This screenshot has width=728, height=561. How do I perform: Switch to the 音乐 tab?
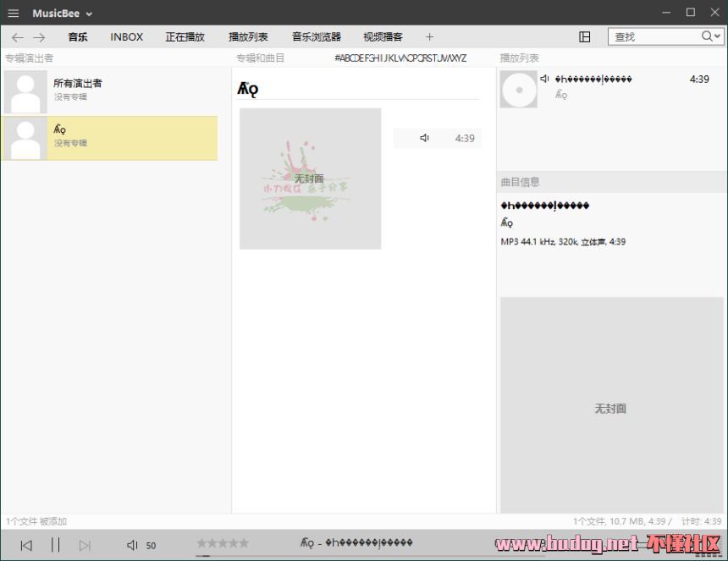click(x=78, y=37)
